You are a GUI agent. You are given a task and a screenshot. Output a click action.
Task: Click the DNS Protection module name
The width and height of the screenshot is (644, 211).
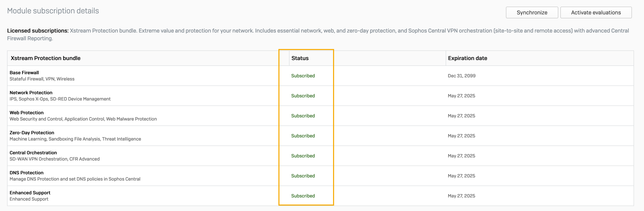pos(26,172)
